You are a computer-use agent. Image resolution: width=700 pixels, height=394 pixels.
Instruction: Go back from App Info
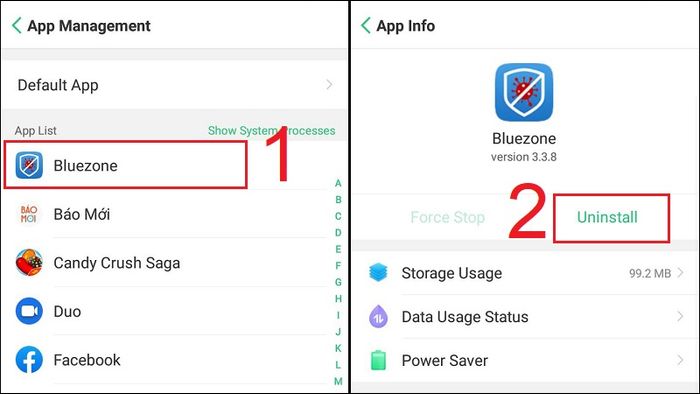coord(366,25)
